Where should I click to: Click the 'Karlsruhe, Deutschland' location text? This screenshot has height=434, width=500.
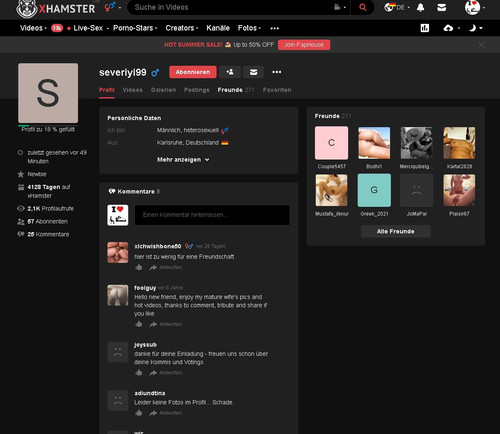(188, 143)
